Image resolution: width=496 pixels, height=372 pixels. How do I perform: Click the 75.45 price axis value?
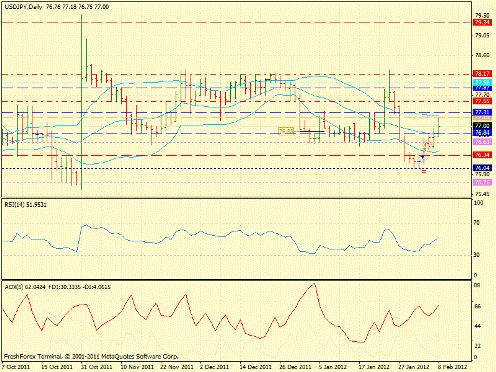tap(482, 194)
